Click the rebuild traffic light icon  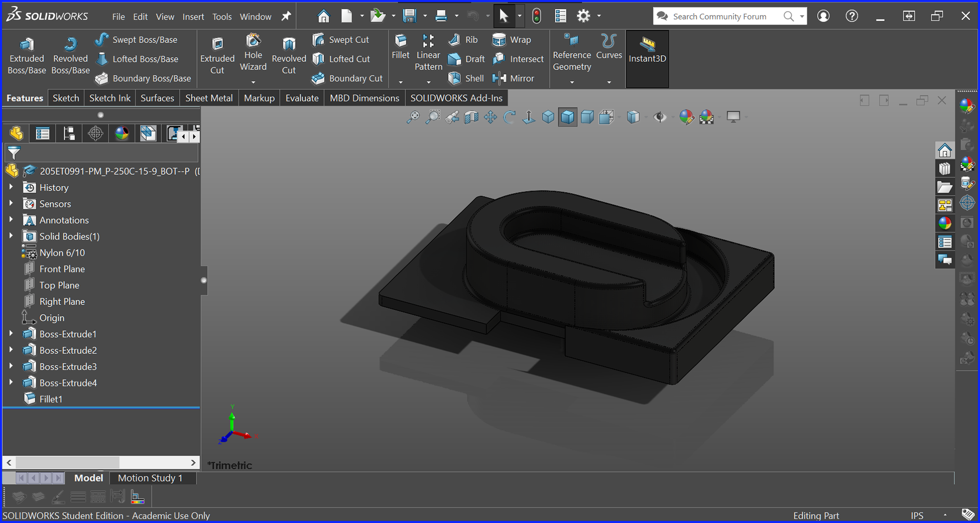[536, 16]
